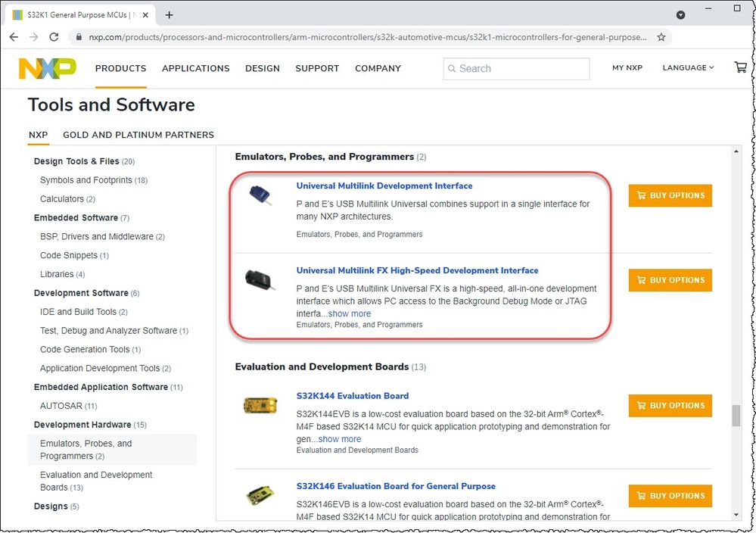The width and height of the screenshot is (756, 533).
Task: Open a new browser tab
Action: (x=169, y=14)
